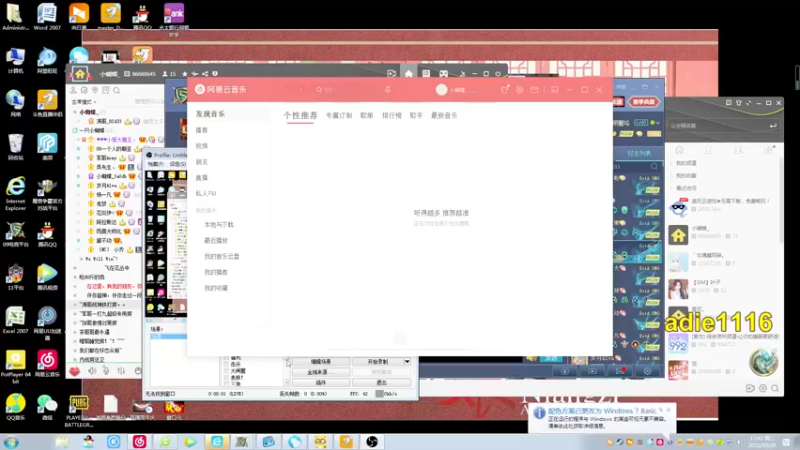Click the search icon at the bottom-right of the YY list window
This screenshot has height=450, width=800.
pyautogui.click(x=775, y=388)
